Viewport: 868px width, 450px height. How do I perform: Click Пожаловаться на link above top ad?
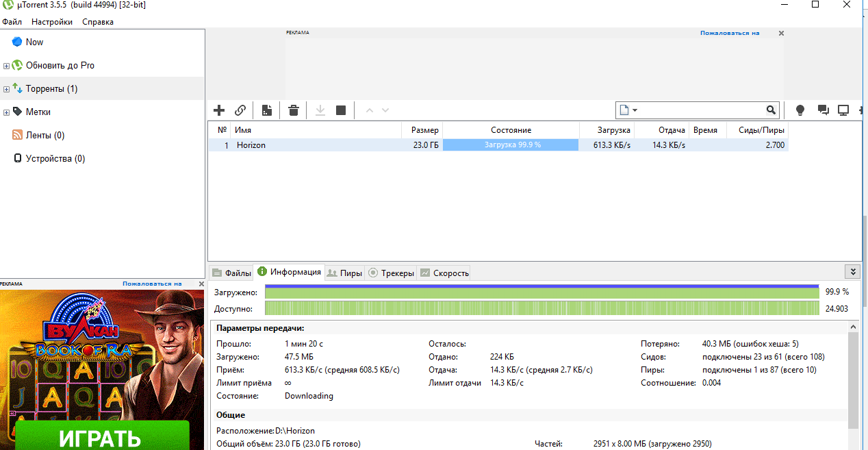click(x=730, y=33)
